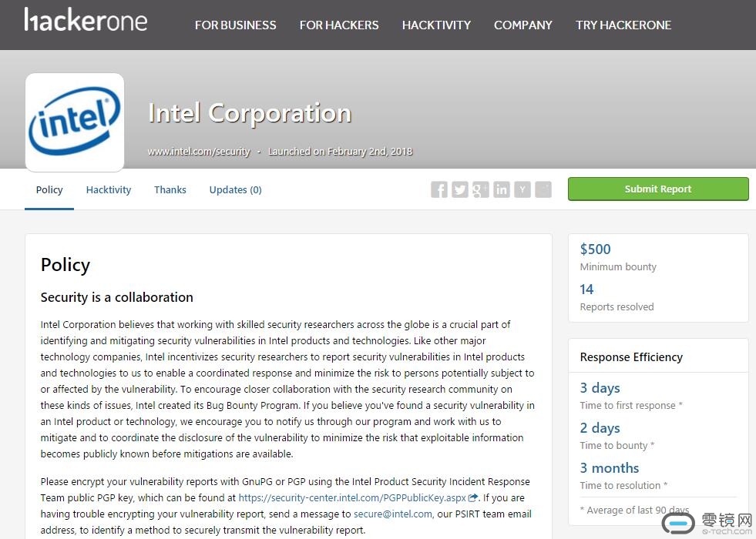
Task: Go to Hacktivity in the top navigation
Action: coord(436,25)
